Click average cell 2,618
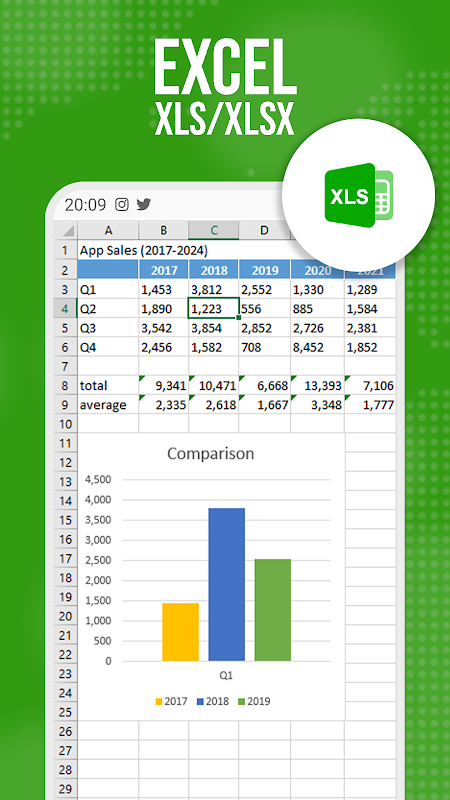The image size is (450, 800). (213, 405)
